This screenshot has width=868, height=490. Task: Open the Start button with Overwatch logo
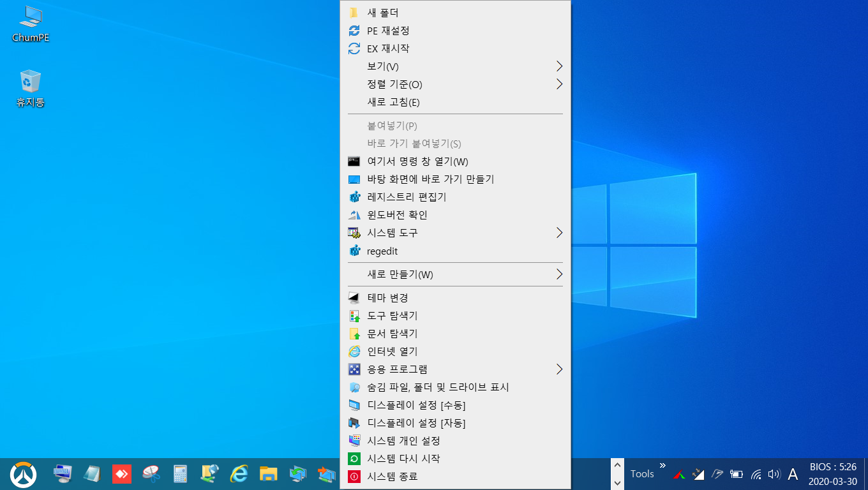24,474
